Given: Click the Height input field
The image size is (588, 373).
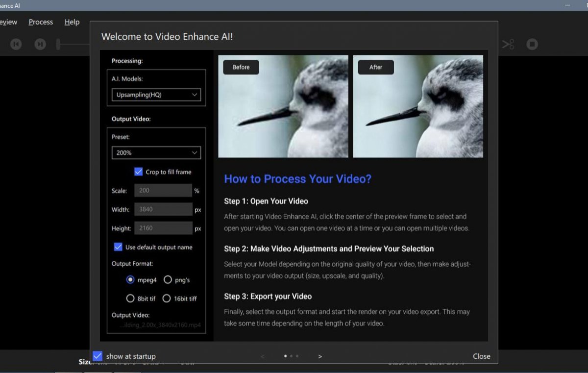Looking at the screenshot, I should [x=163, y=228].
